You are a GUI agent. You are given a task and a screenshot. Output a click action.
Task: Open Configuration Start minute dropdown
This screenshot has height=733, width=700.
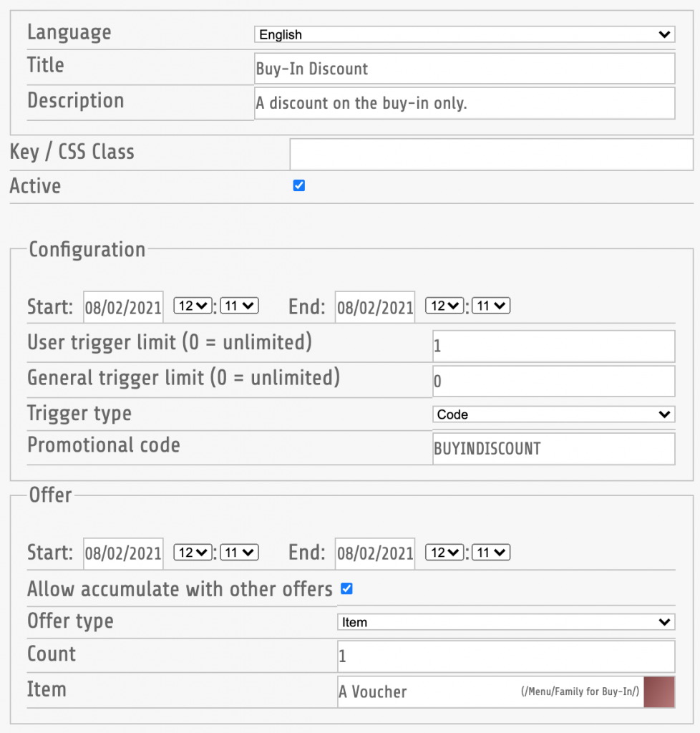(239, 306)
